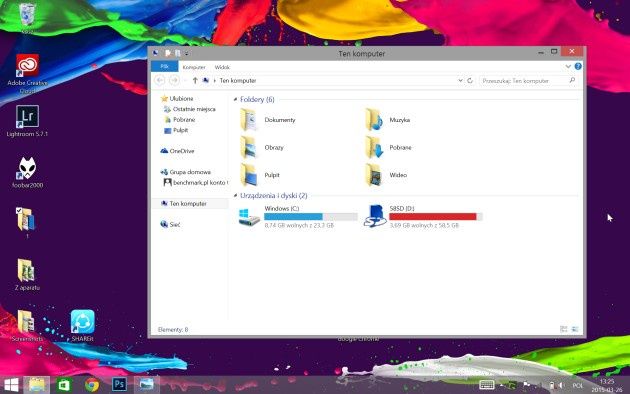Click the chevron before Ten komputer in address
Screen dimensions: 630x394
[215, 81]
